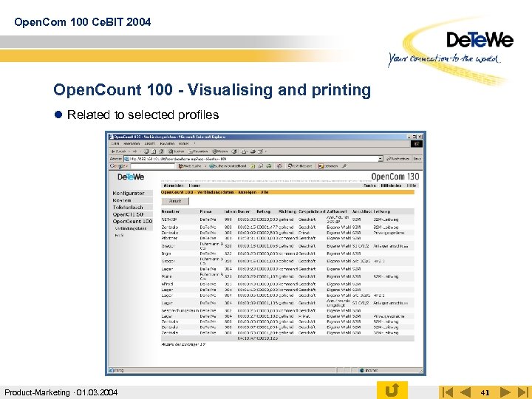Click slide number 41 indicator
The image size is (532, 399).
coord(485,393)
